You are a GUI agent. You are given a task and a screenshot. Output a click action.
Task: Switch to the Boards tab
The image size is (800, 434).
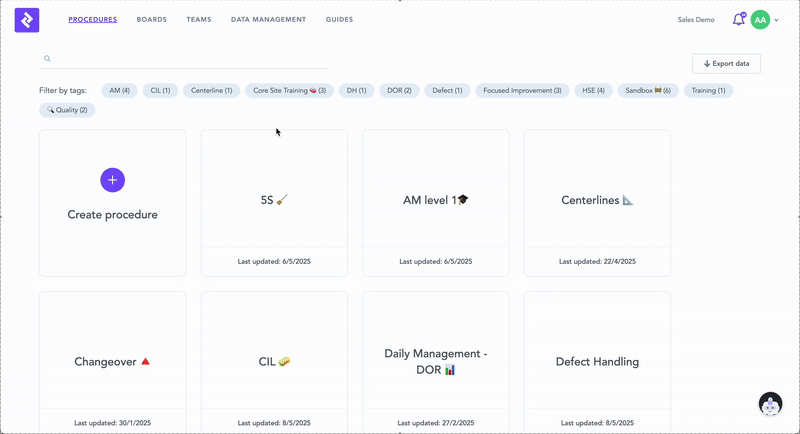(x=152, y=20)
